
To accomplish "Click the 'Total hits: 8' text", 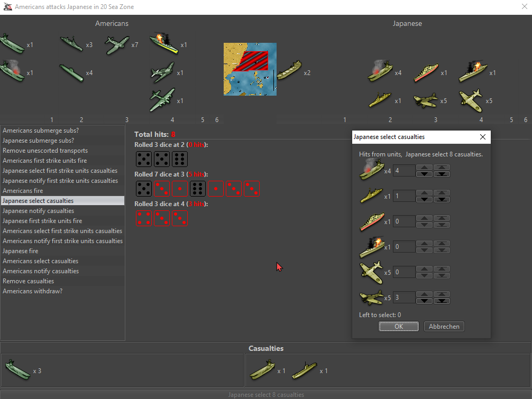I will coord(155,134).
